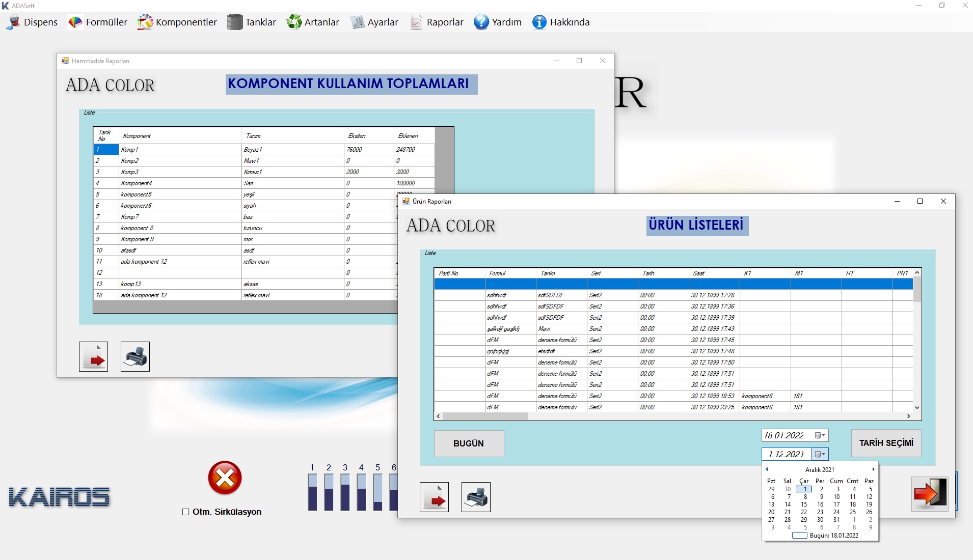The height and width of the screenshot is (560, 973).
Task: Select day 15 in Aralık 2021 calendar
Action: 804,505
